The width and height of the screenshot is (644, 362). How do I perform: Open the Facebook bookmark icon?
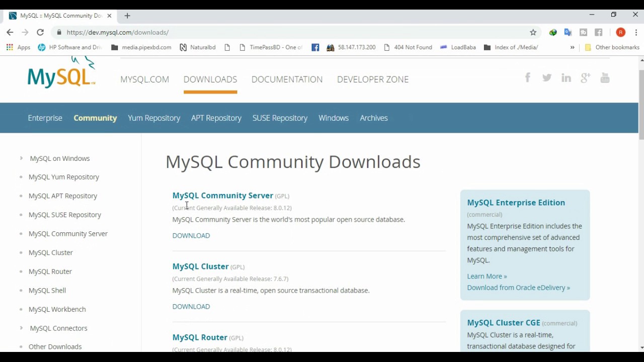click(x=315, y=47)
